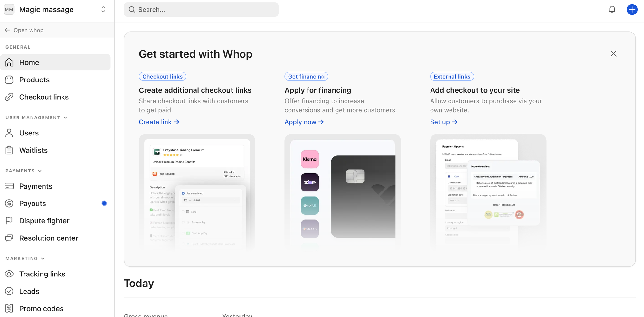Click 'Add checkout to your site' heading
Viewport: 644px width, 317px height.
pos(475,90)
